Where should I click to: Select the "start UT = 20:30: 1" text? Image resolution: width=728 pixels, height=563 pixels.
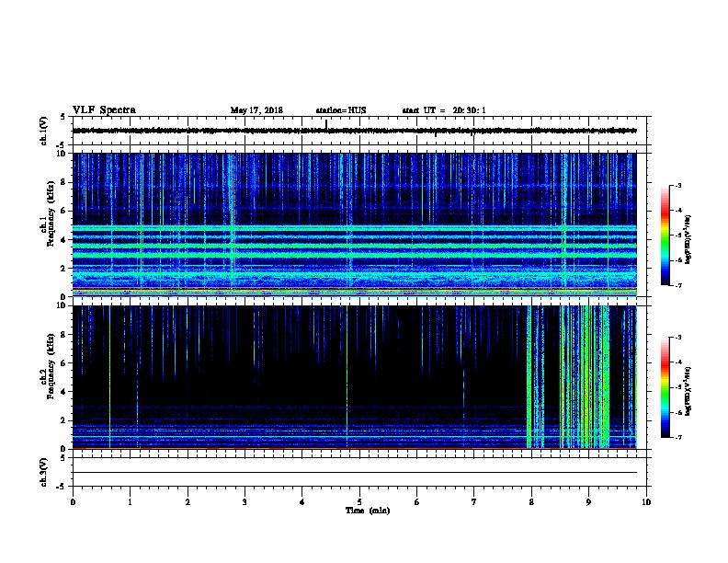[444, 110]
